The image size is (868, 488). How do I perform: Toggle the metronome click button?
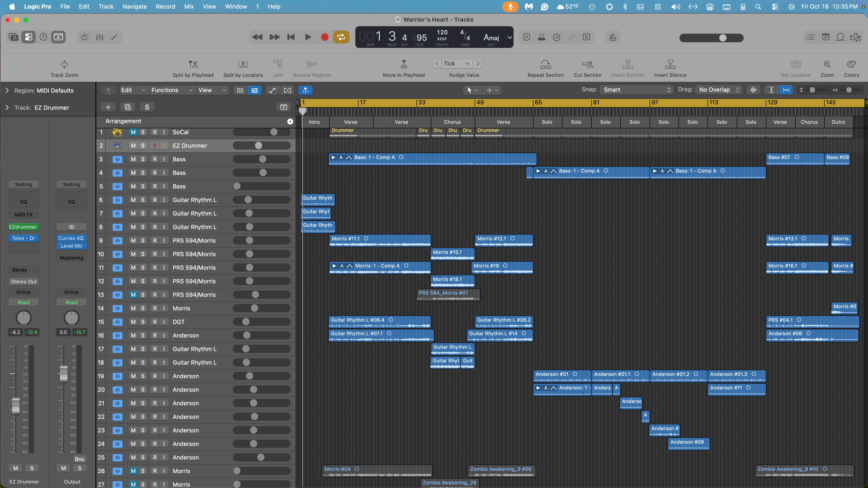[x=613, y=37]
